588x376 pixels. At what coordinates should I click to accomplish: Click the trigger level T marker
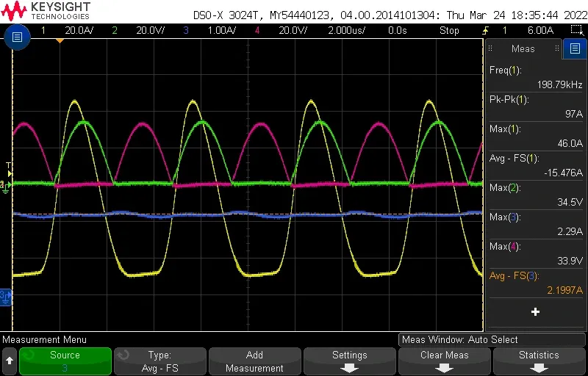pyautogui.click(x=9, y=170)
